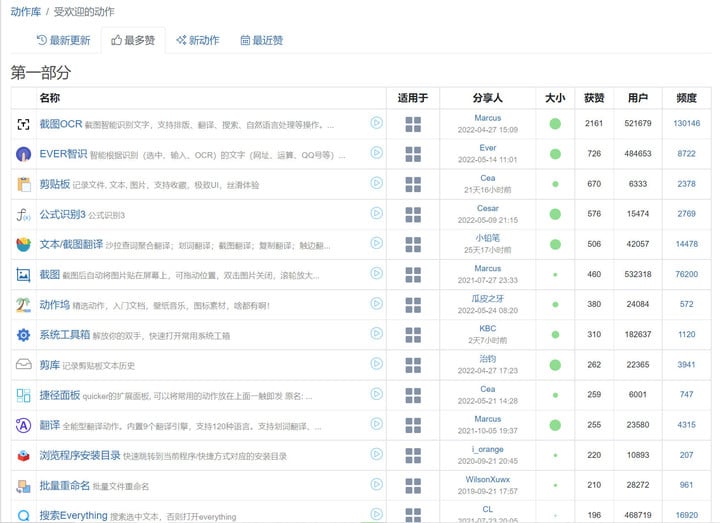Open frequency 130146 link
The image size is (720, 523).
[x=686, y=123]
